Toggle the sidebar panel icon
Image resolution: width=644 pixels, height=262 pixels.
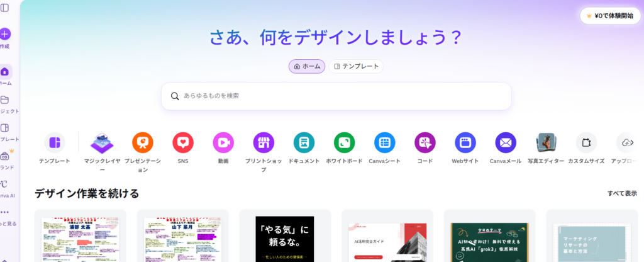coord(4,8)
